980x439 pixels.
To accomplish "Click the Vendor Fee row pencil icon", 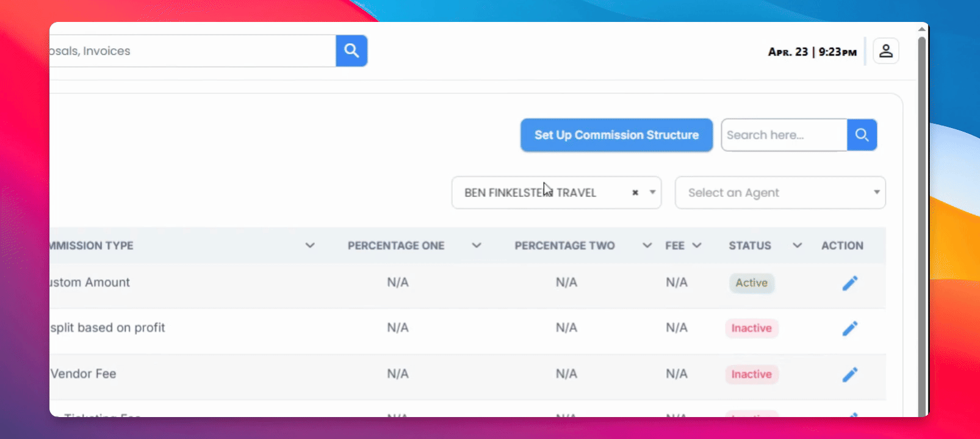I will click(x=849, y=374).
